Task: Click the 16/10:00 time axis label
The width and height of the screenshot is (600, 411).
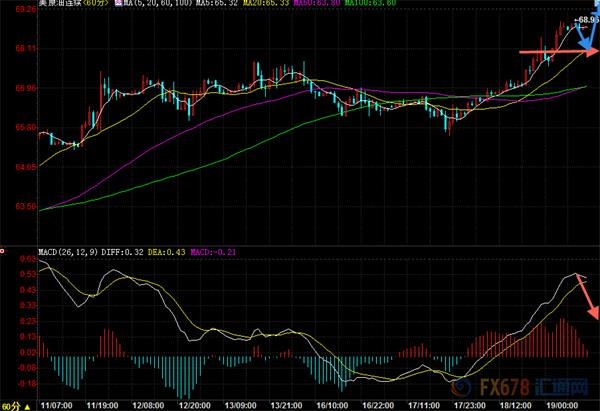Action: point(332,405)
